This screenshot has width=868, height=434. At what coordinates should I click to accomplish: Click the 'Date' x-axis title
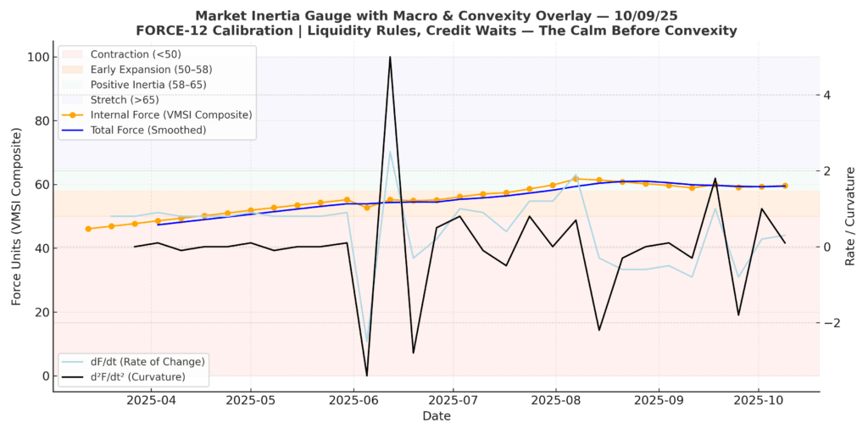pyautogui.click(x=437, y=416)
